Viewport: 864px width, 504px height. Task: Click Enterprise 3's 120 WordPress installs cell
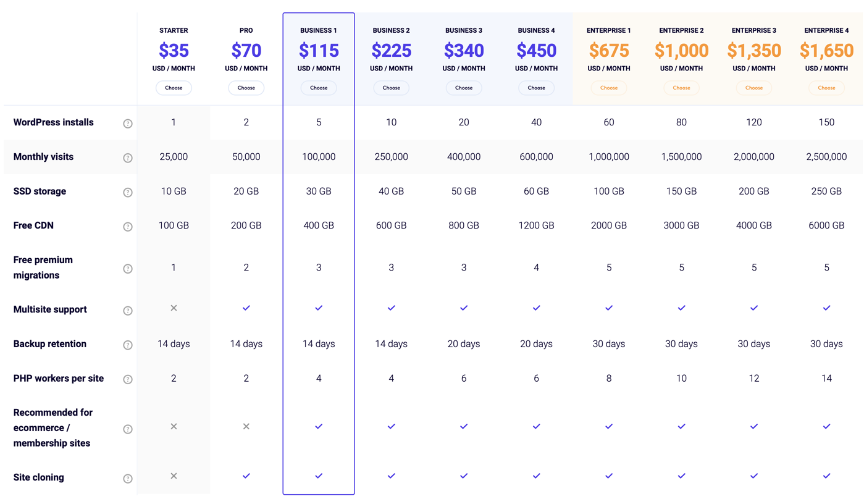tap(754, 122)
